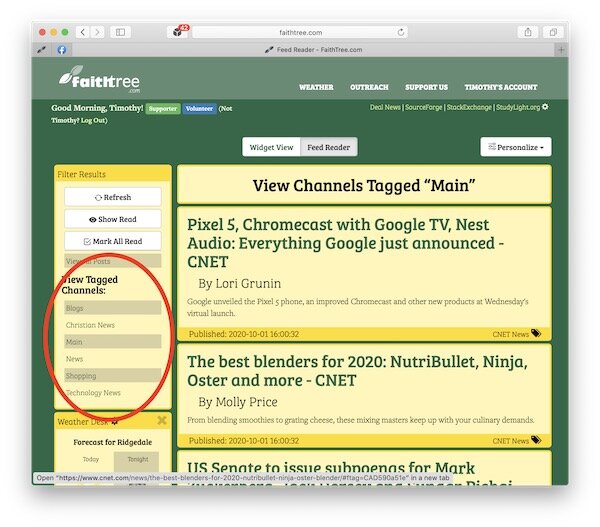The image size is (600, 527).
Task: Reload the page with the refresh arrow
Action: coord(401,32)
